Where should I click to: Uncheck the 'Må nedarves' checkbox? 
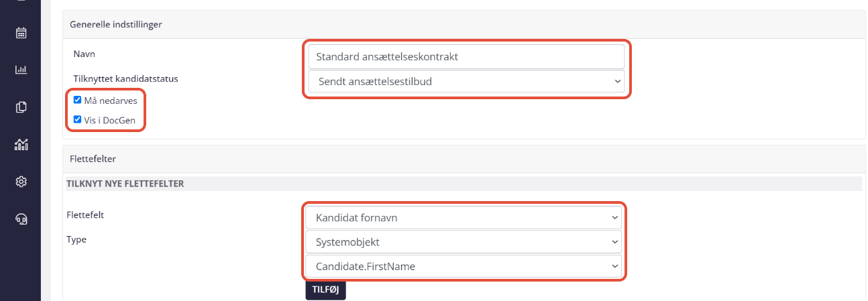(78, 100)
